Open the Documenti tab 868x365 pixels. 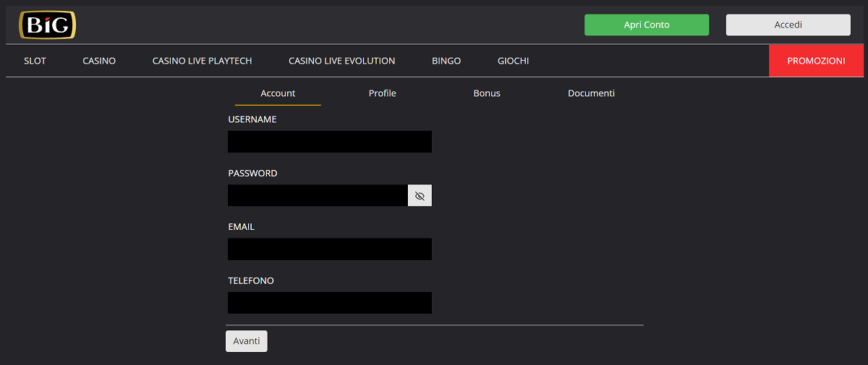point(591,93)
